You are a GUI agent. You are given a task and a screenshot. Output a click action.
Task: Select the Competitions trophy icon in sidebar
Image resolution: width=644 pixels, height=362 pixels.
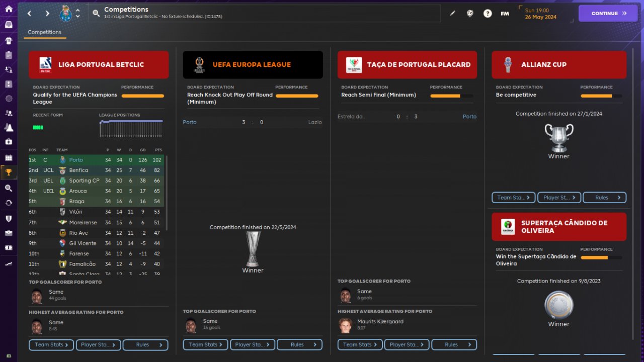point(9,172)
